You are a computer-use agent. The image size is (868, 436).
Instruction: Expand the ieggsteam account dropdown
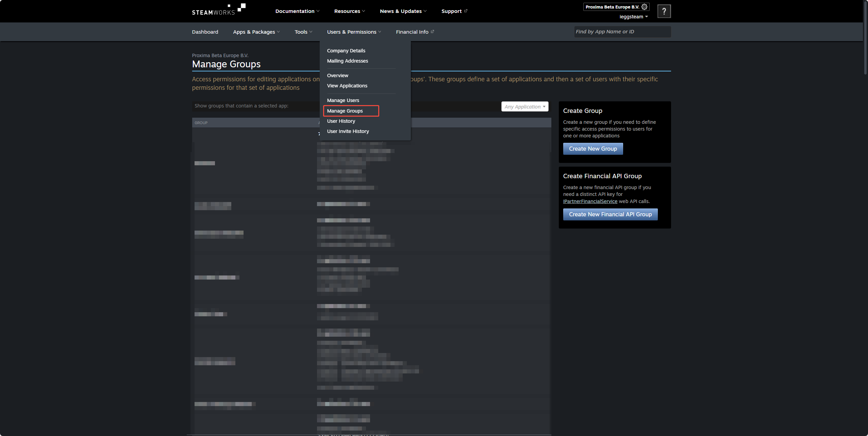pyautogui.click(x=633, y=17)
